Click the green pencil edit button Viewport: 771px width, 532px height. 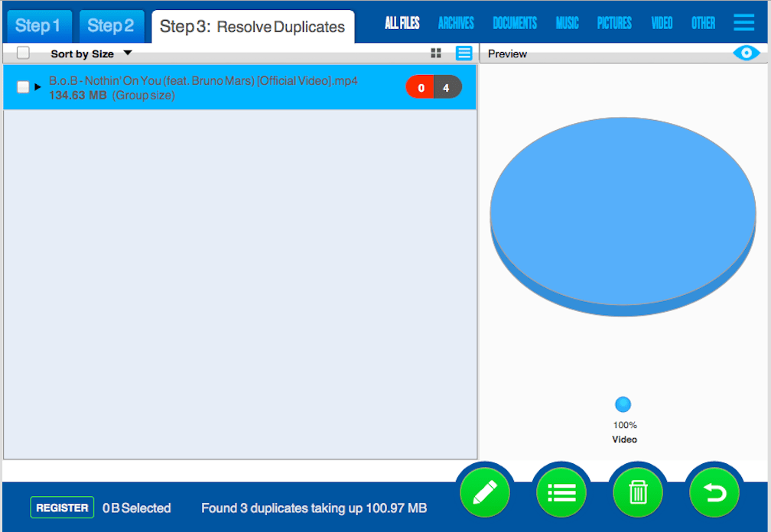(x=485, y=491)
